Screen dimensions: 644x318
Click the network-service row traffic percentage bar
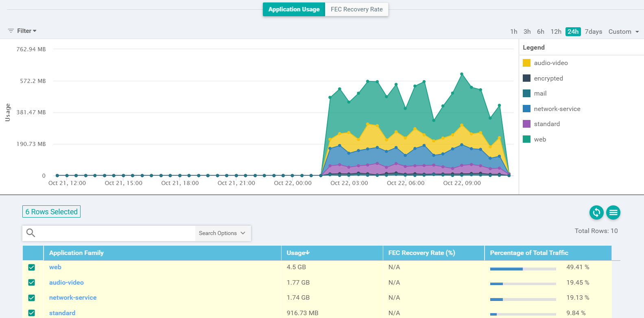(x=523, y=299)
